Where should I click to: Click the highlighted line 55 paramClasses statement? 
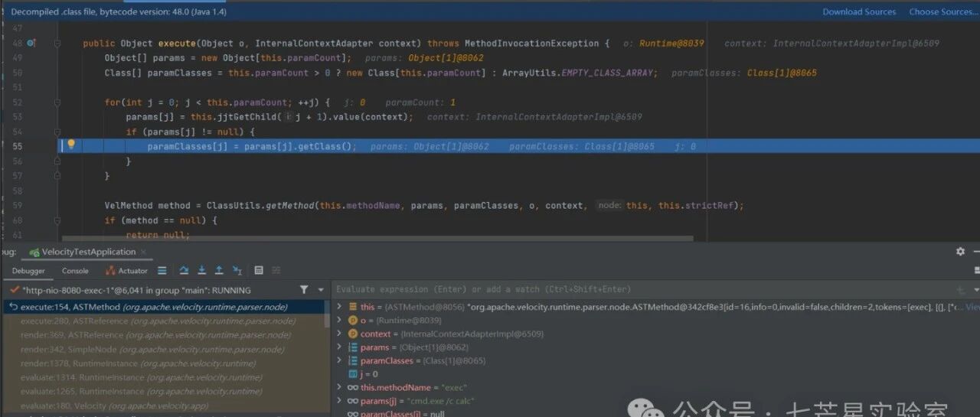(x=252, y=146)
